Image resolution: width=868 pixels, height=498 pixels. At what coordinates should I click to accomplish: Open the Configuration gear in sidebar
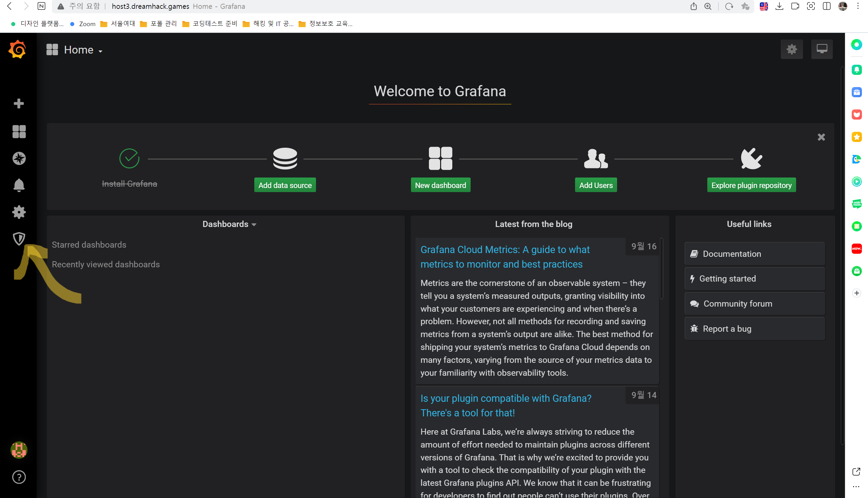click(x=19, y=212)
